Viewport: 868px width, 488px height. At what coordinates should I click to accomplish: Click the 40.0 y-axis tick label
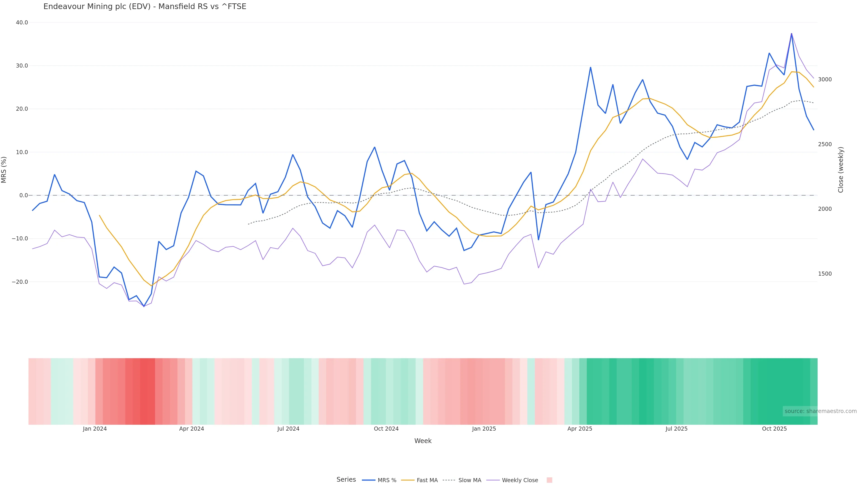[22, 23]
